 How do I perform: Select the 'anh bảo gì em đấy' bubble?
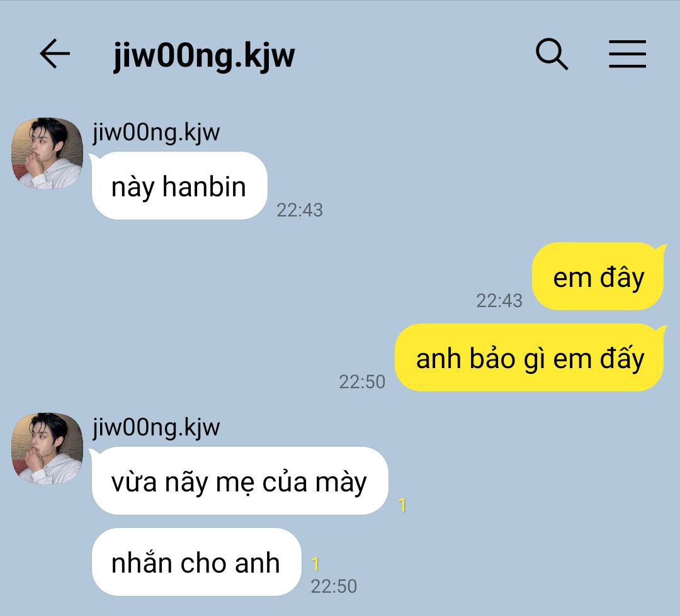pyautogui.click(x=530, y=357)
